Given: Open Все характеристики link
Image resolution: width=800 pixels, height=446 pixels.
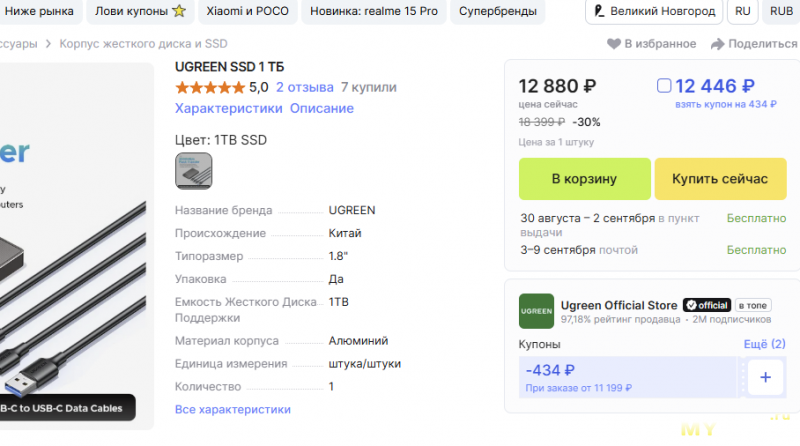Looking at the screenshot, I should click(233, 409).
